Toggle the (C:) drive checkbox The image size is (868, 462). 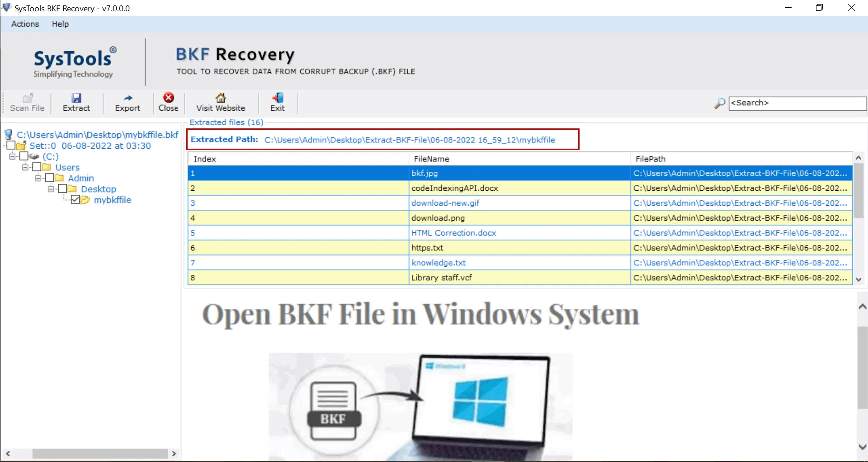coord(24,156)
